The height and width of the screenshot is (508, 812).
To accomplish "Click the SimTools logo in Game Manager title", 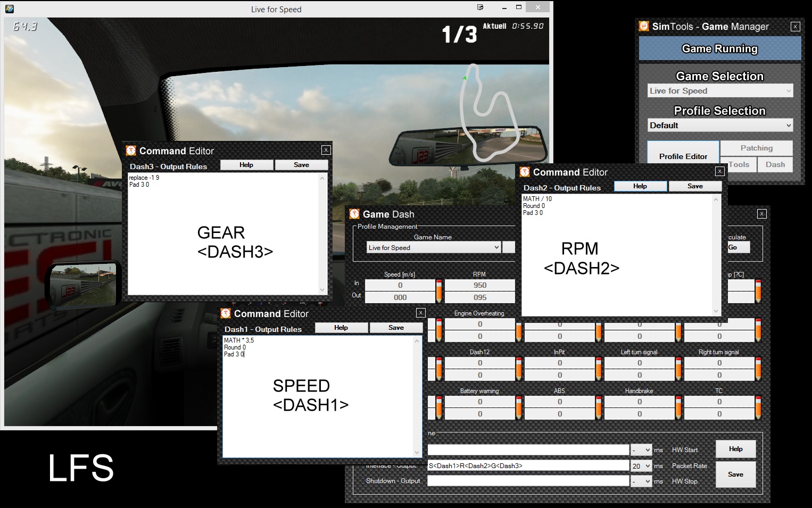I will pos(644,26).
